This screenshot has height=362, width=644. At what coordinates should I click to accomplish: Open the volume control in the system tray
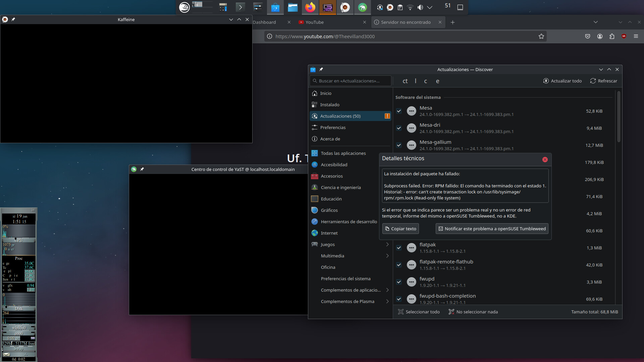[420, 7]
